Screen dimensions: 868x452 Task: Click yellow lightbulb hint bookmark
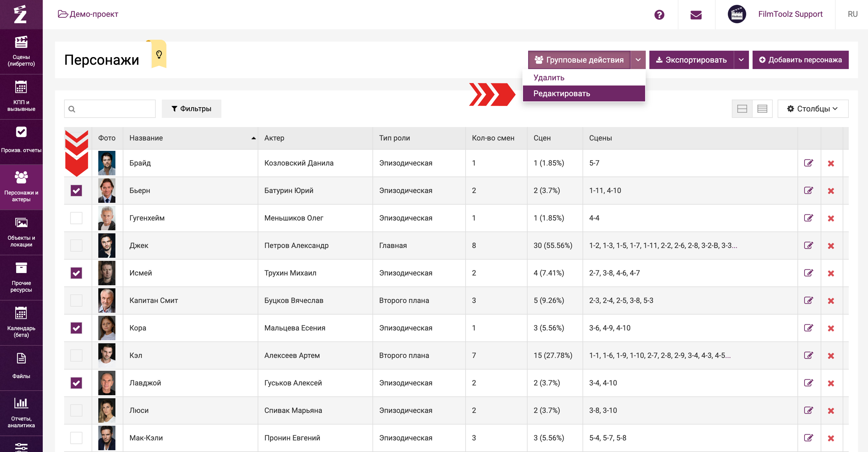159,54
